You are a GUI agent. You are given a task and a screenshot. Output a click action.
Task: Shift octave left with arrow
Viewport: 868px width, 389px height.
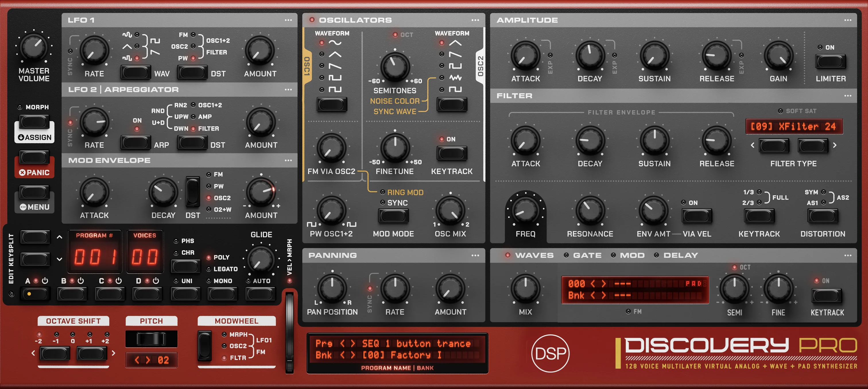click(33, 353)
